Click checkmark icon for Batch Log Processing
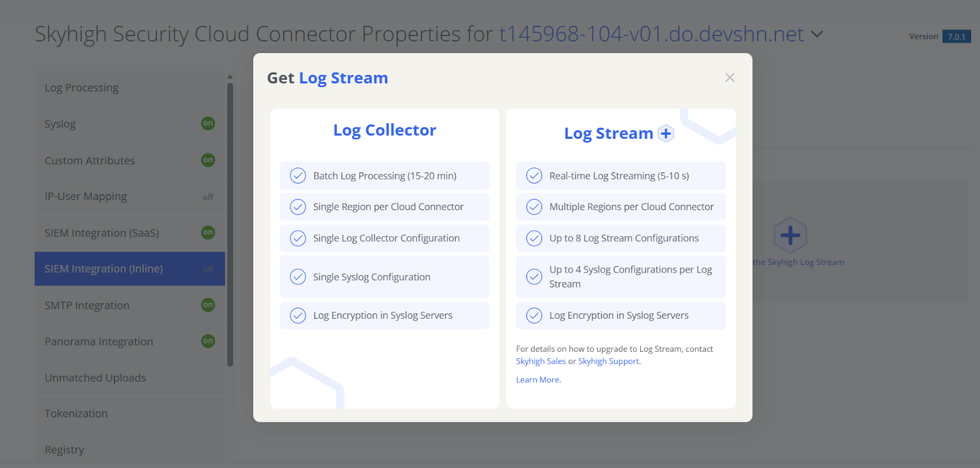This screenshot has height=468, width=980. point(298,176)
